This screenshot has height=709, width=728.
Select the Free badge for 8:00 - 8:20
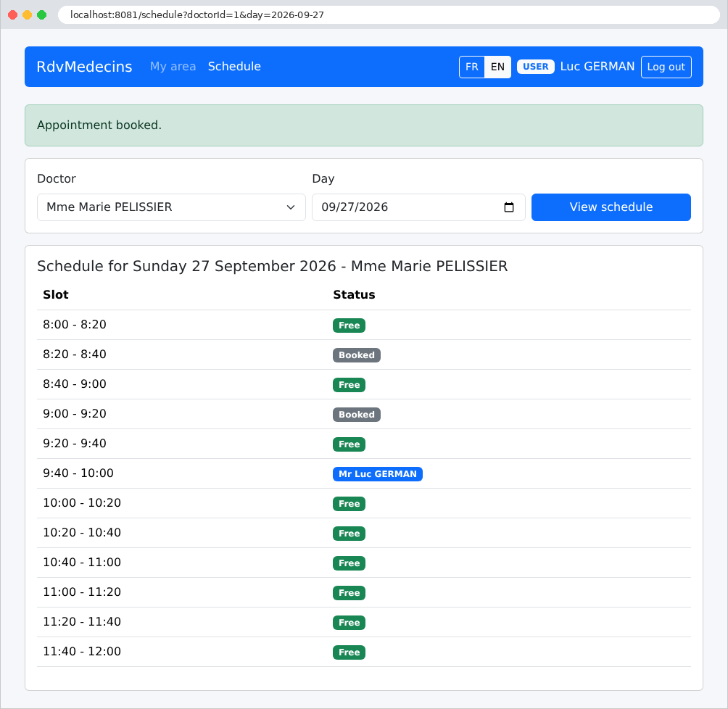click(349, 326)
